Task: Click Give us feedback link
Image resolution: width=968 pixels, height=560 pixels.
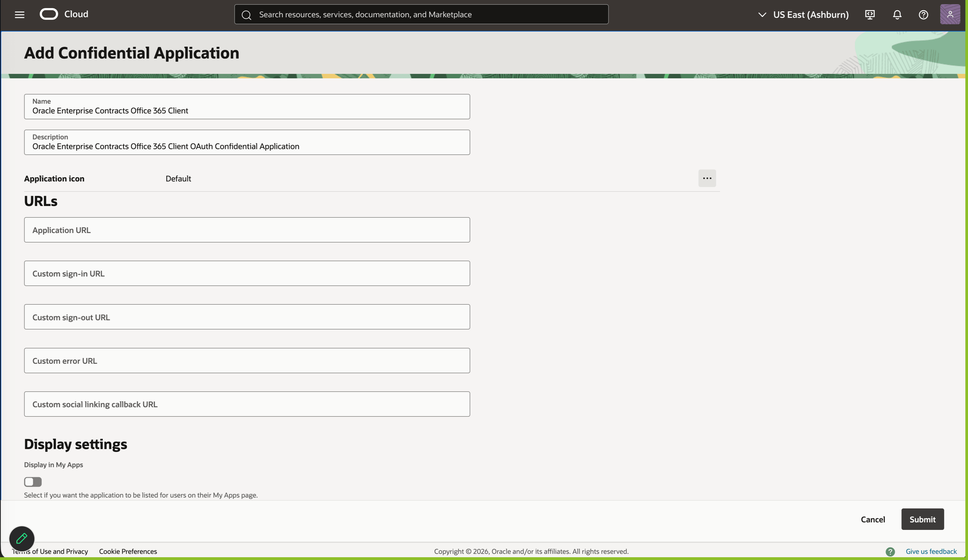Action: click(x=931, y=551)
